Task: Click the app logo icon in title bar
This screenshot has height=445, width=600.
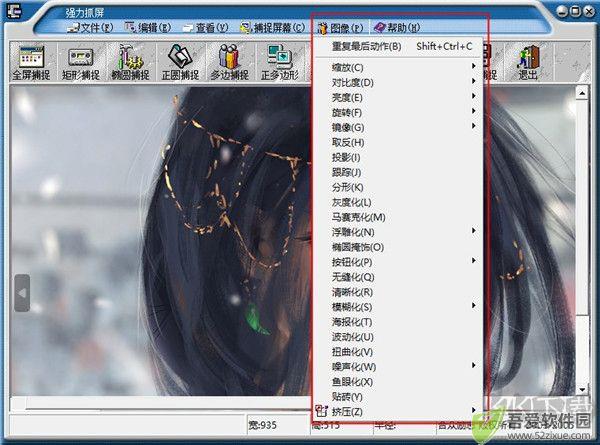Action: tap(13, 10)
